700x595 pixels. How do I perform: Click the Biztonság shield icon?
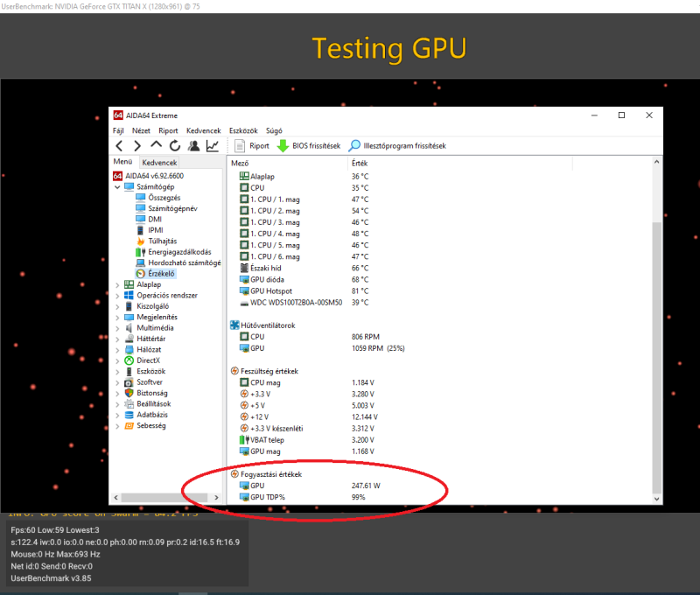[129, 393]
